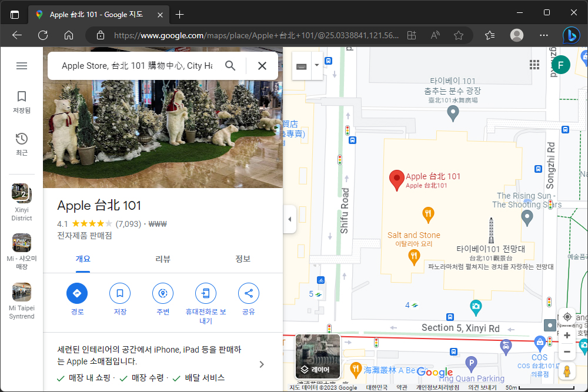Click Send to phone (휴대전화로 보내기) button
The height and width of the screenshot is (392, 588).
coord(205,304)
